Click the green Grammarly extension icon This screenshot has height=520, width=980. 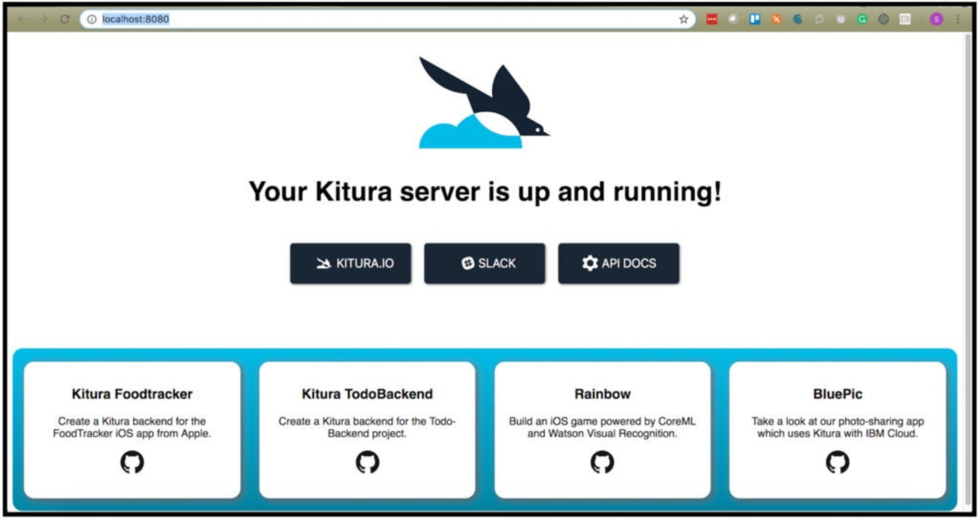pyautogui.click(x=862, y=19)
